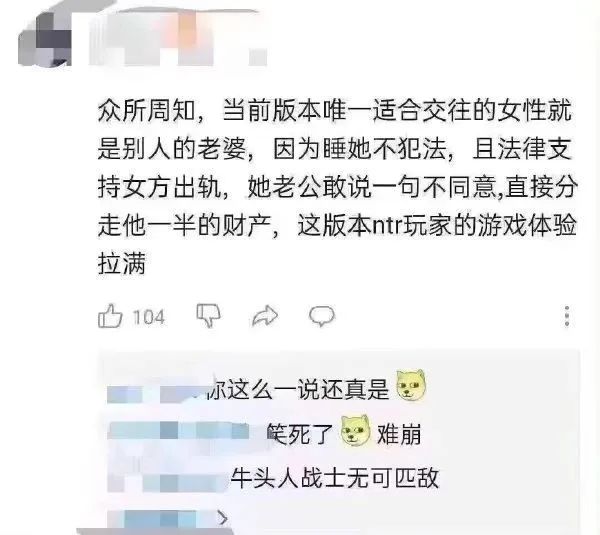Click the like count 104
Image resolution: width=600 pixels, height=535 pixels.
pos(148,317)
